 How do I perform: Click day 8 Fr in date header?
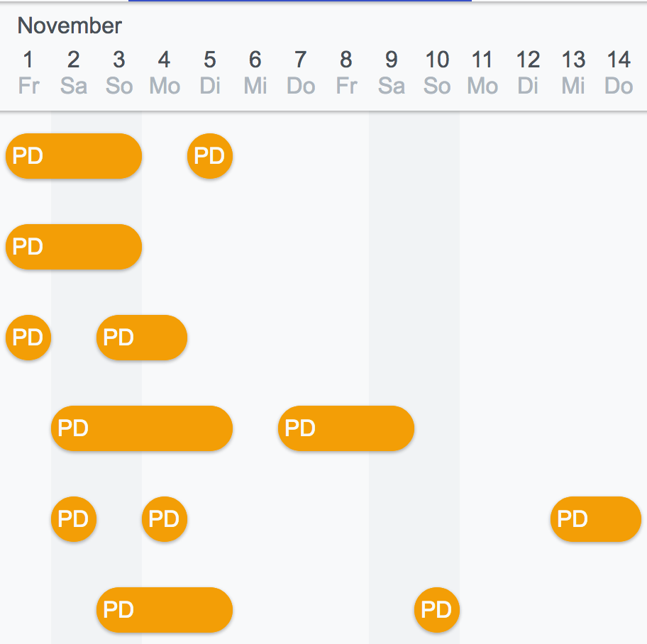coord(346,72)
